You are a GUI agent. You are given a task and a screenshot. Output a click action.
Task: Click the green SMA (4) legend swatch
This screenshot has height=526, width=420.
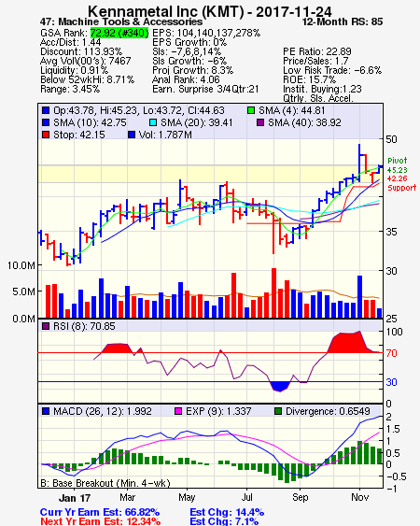pyautogui.click(x=251, y=110)
